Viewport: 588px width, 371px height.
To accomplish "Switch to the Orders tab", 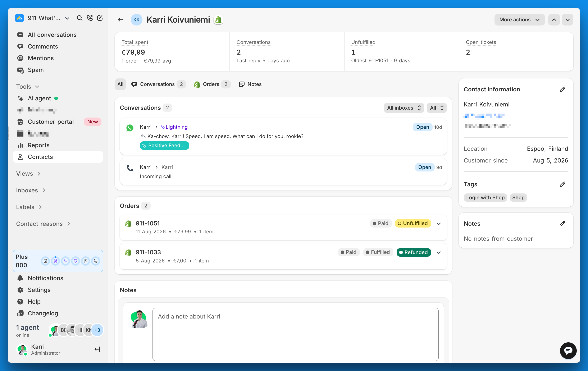I will point(212,84).
